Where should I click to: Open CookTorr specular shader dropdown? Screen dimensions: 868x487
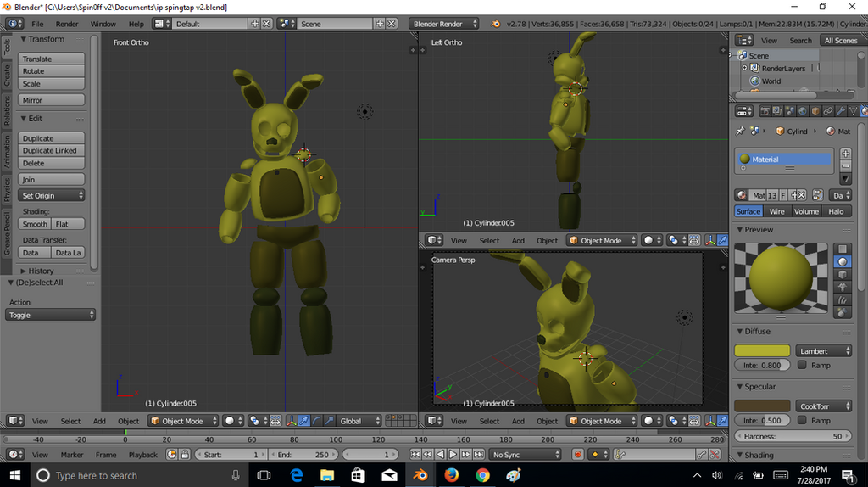824,406
